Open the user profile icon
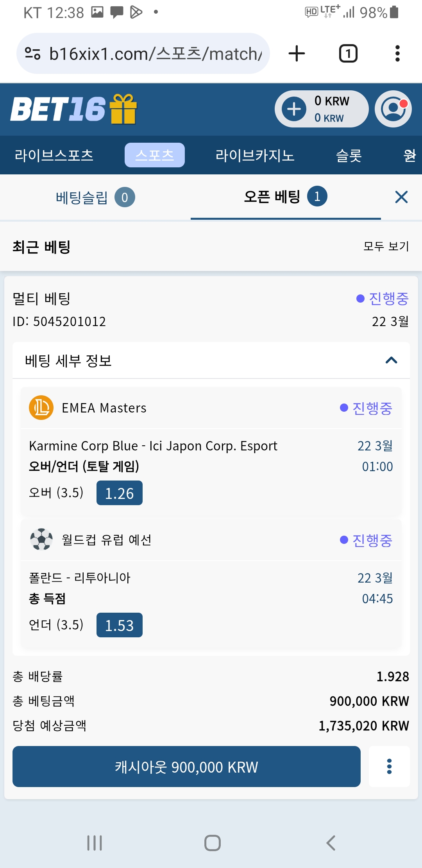This screenshot has width=422, height=868. (x=393, y=109)
